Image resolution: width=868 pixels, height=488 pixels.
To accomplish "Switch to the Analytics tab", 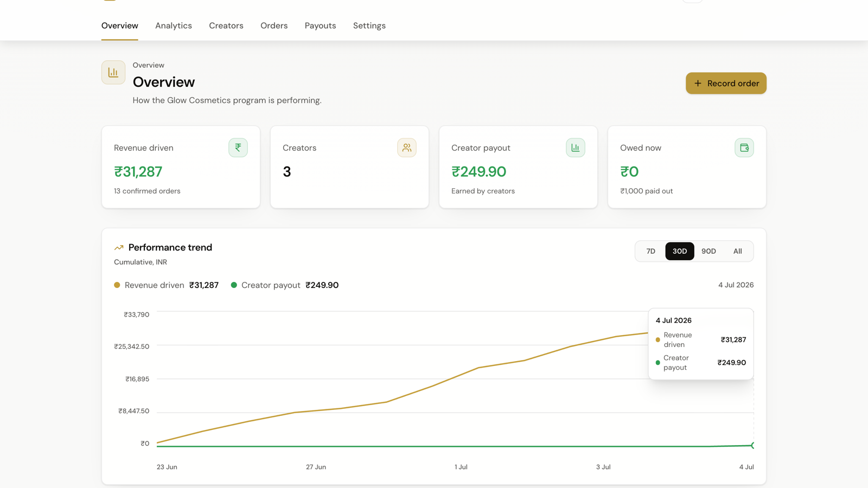I will [174, 25].
